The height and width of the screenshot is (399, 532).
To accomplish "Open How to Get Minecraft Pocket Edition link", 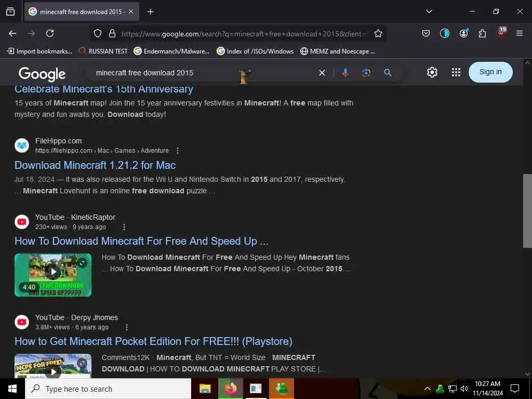I will pos(153,341).
